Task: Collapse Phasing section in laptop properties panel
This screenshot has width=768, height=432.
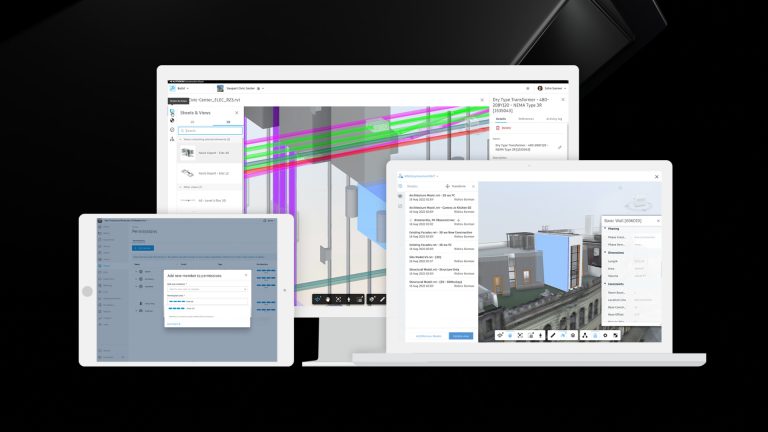Action: coord(605,229)
